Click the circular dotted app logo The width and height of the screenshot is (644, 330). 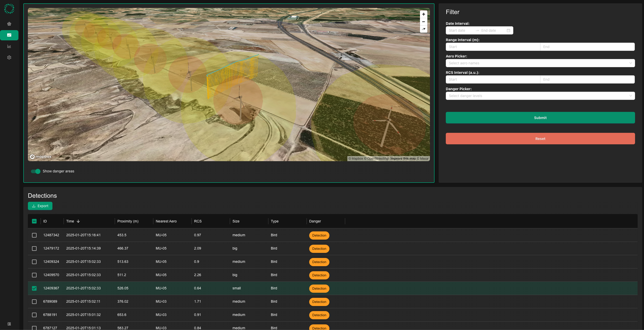point(9,9)
